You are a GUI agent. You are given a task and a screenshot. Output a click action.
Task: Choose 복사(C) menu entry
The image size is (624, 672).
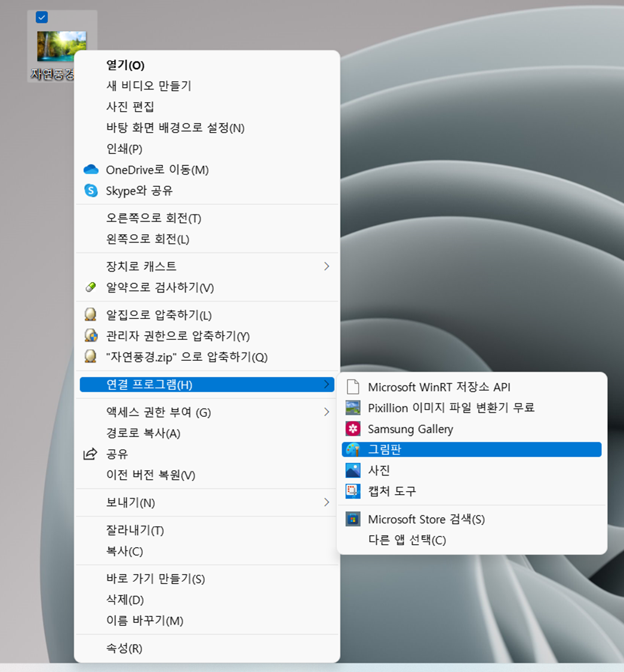[207, 551]
